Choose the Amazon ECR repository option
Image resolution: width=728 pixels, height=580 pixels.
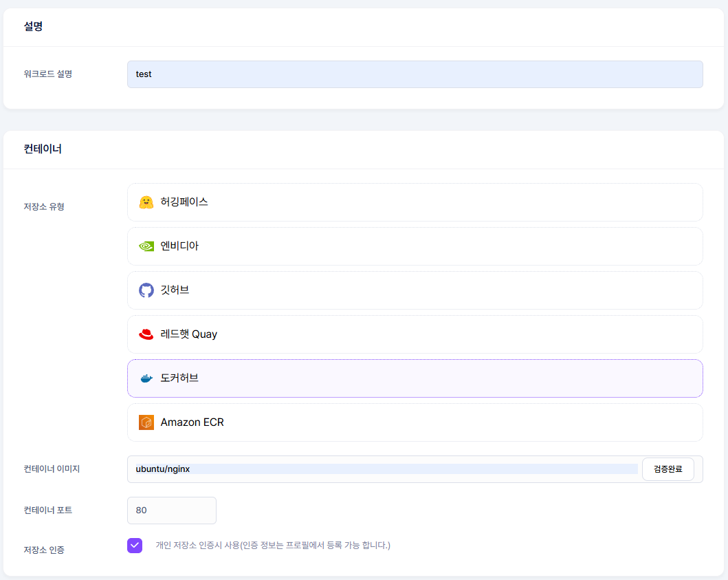click(415, 422)
